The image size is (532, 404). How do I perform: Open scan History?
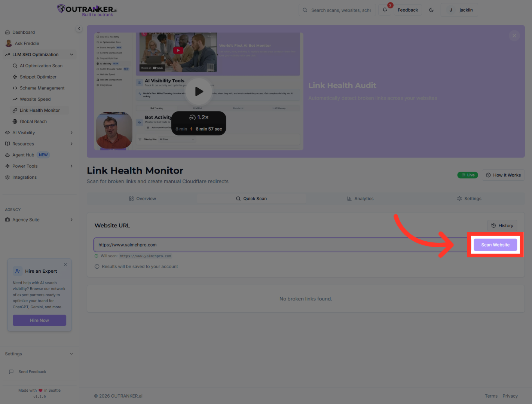502,226
